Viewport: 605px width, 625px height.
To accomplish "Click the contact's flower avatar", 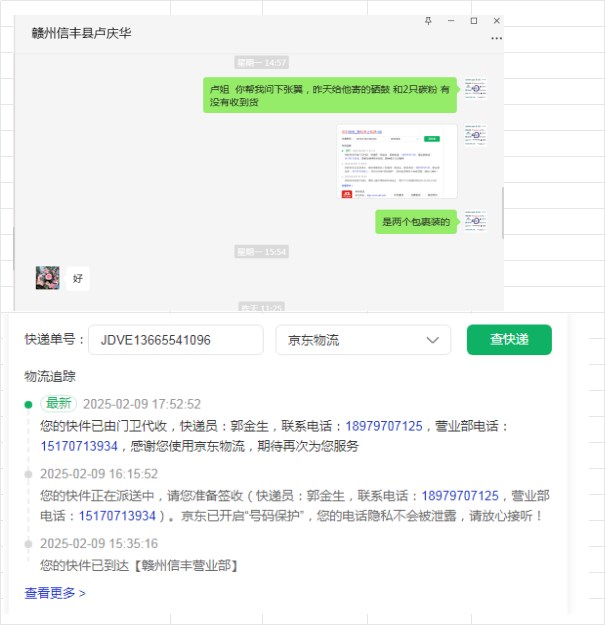I will pyautogui.click(x=47, y=278).
